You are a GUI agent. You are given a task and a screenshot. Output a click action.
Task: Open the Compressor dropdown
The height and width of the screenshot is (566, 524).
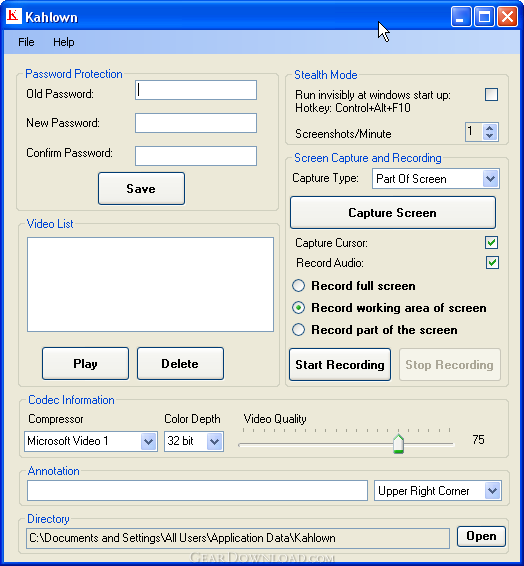148,441
